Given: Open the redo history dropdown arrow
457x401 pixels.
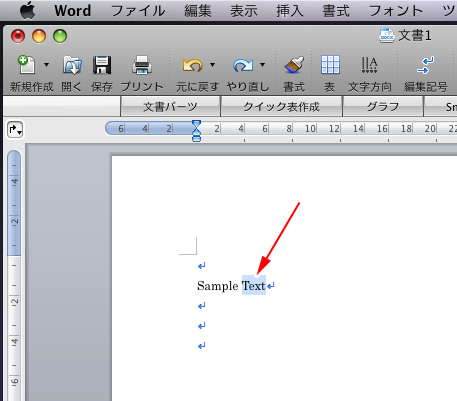Looking at the screenshot, I should pos(263,65).
